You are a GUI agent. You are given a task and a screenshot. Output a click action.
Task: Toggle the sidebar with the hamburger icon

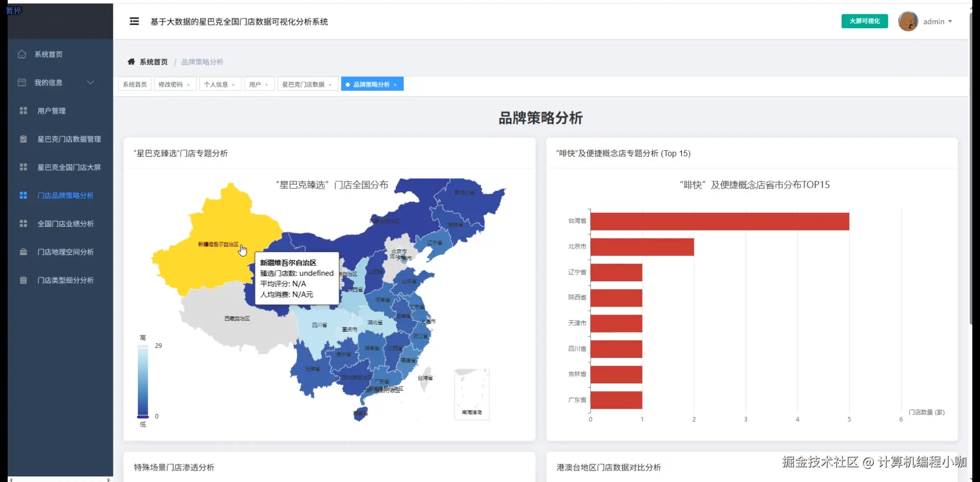[134, 21]
